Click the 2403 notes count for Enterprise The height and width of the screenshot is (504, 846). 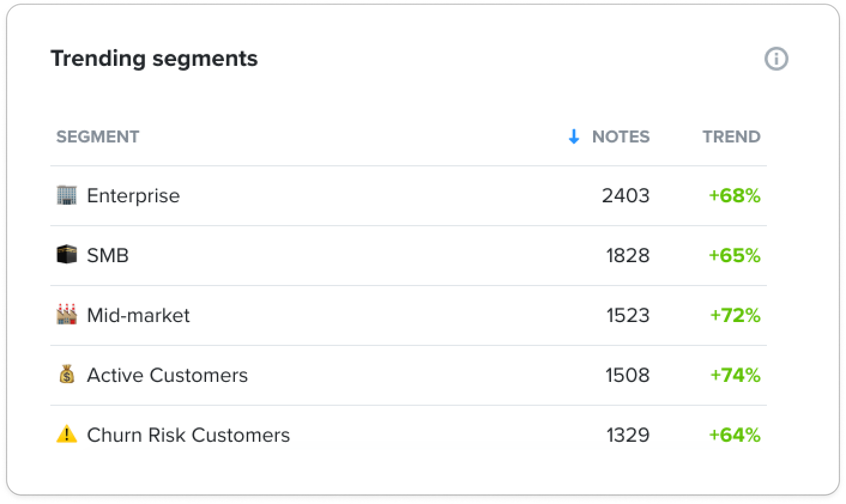click(626, 196)
